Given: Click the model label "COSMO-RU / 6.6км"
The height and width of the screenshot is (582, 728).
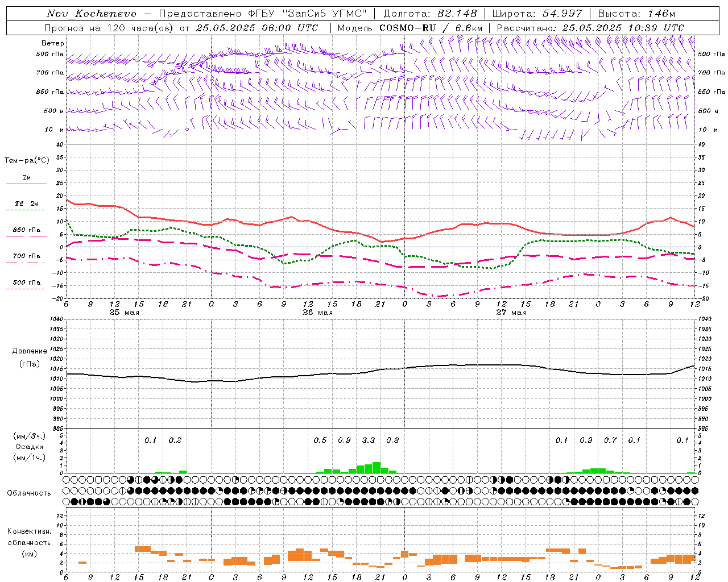Looking at the screenshot, I should [x=431, y=28].
